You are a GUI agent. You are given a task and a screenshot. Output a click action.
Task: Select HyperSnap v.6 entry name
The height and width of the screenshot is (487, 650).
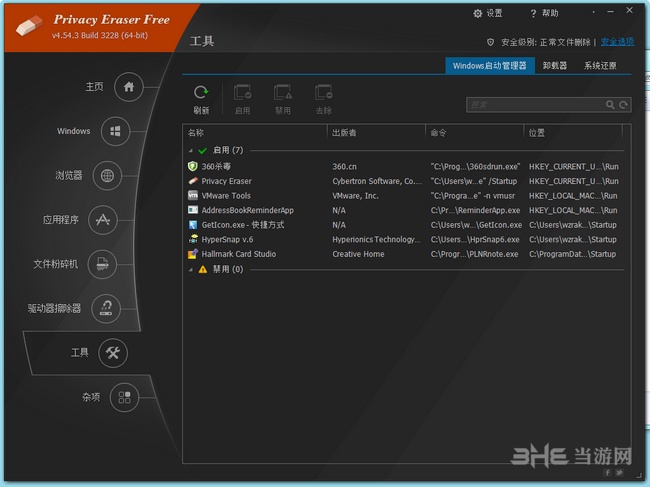click(227, 239)
